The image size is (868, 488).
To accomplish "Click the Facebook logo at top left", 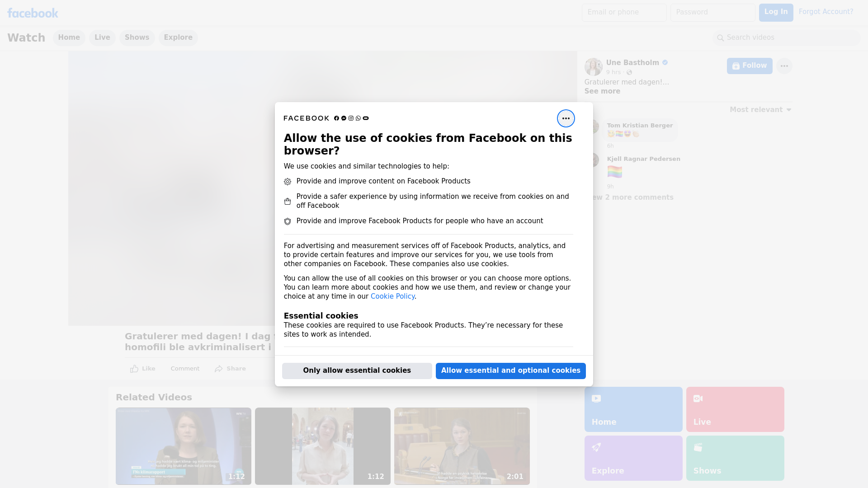I will coord(33,13).
